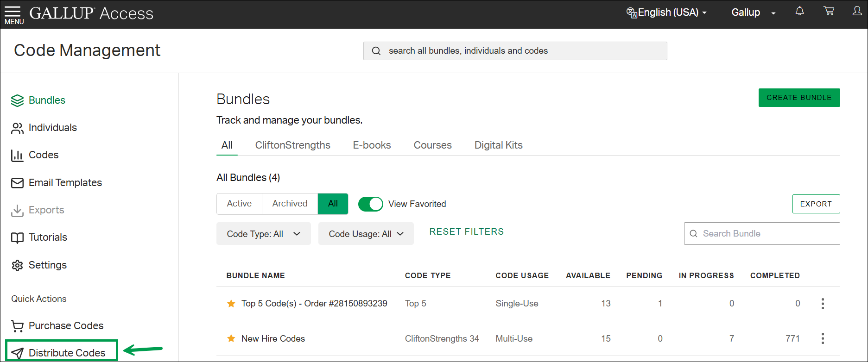Expand the Code Usage: All dropdown
Screen dimensions: 868x362
click(366, 234)
